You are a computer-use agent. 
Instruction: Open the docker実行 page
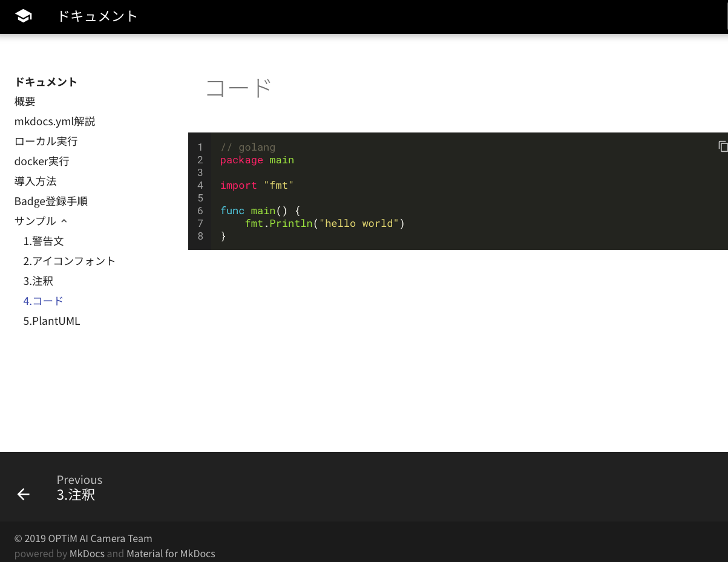coord(42,161)
